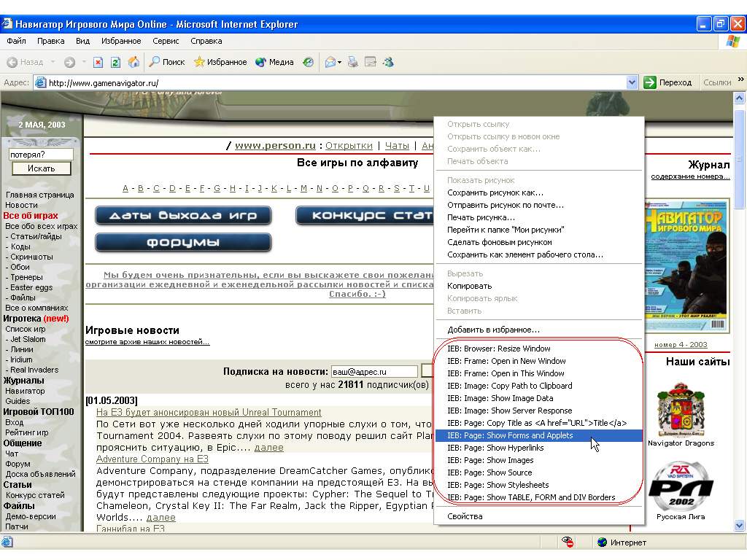747x560 pixels.
Task: Click the 'Искать' search button
Action: point(42,168)
